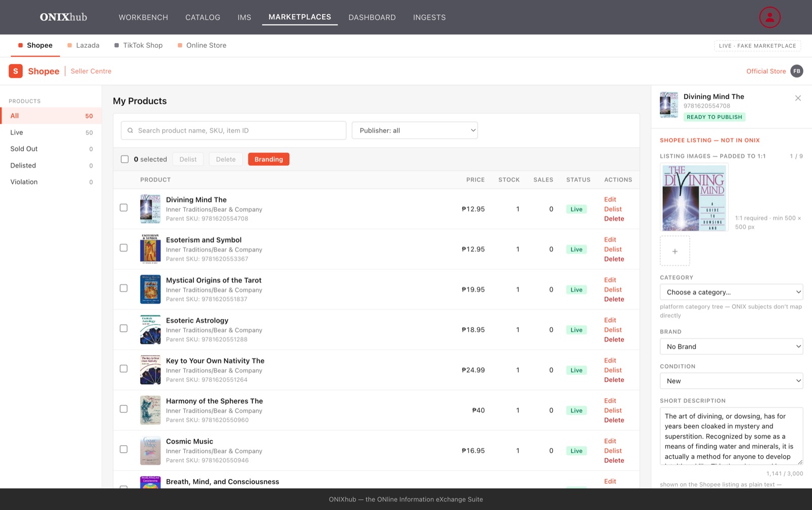Select the Online Store tab
The image size is (812, 510).
[202, 45]
